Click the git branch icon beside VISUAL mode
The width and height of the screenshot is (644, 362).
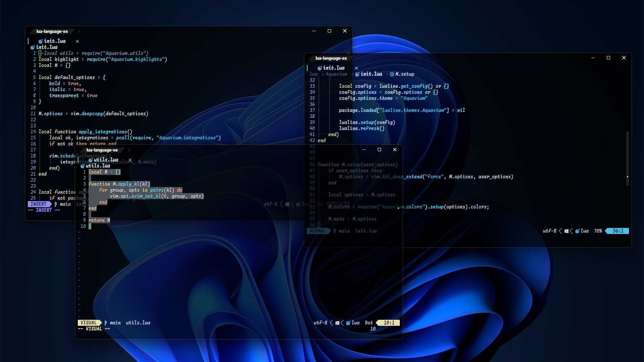106,323
